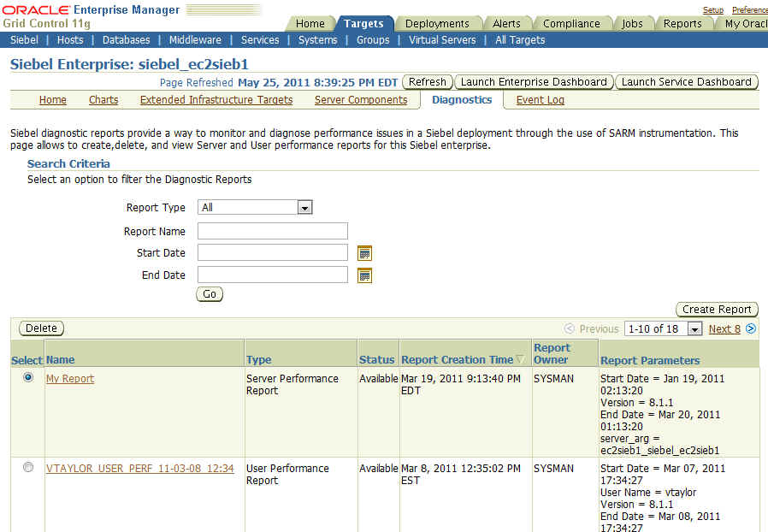The image size is (768, 532).
Task: Sort by Report Creation Time header
Action: point(457,359)
